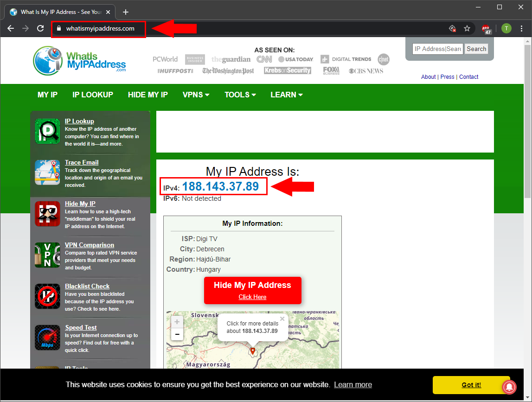Focus the IP Address search field
This screenshot has width=532, height=402.
(x=438, y=49)
